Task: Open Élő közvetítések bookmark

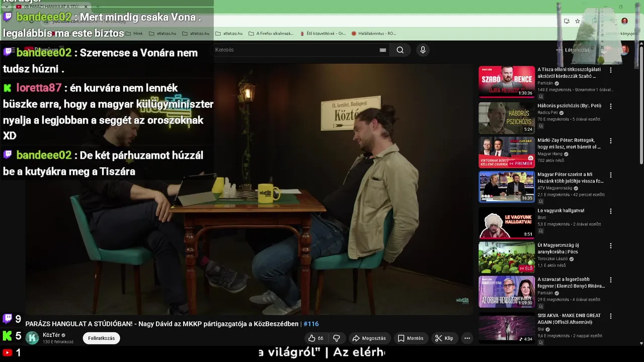Action: [x=323, y=34]
